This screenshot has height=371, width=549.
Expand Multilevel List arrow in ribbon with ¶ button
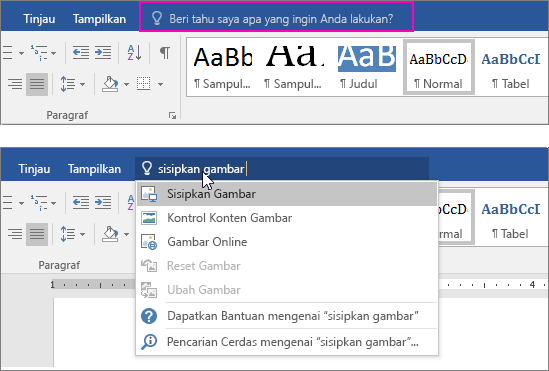click(54, 53)
